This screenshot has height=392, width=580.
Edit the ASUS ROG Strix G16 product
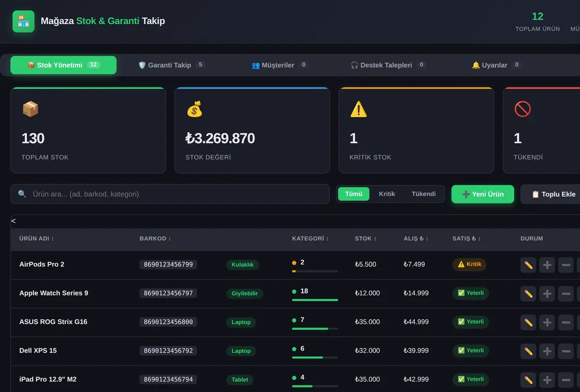[528, 322]
